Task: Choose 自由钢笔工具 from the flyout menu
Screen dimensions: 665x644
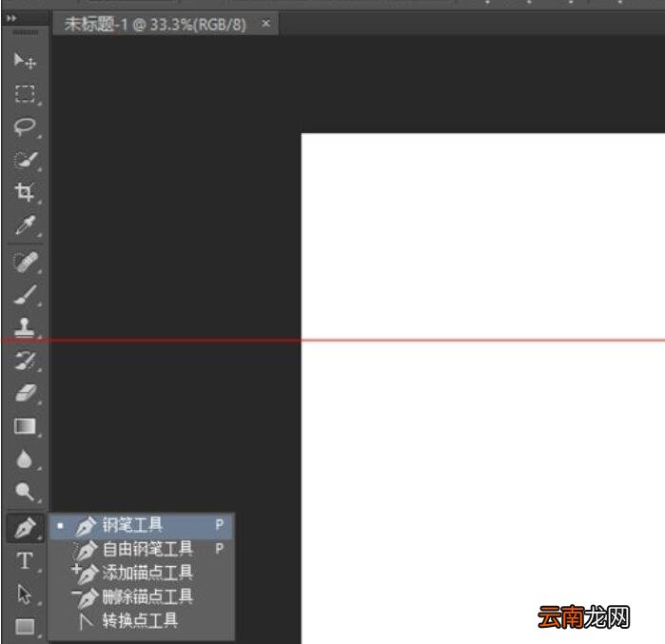Action: [142, 550]
